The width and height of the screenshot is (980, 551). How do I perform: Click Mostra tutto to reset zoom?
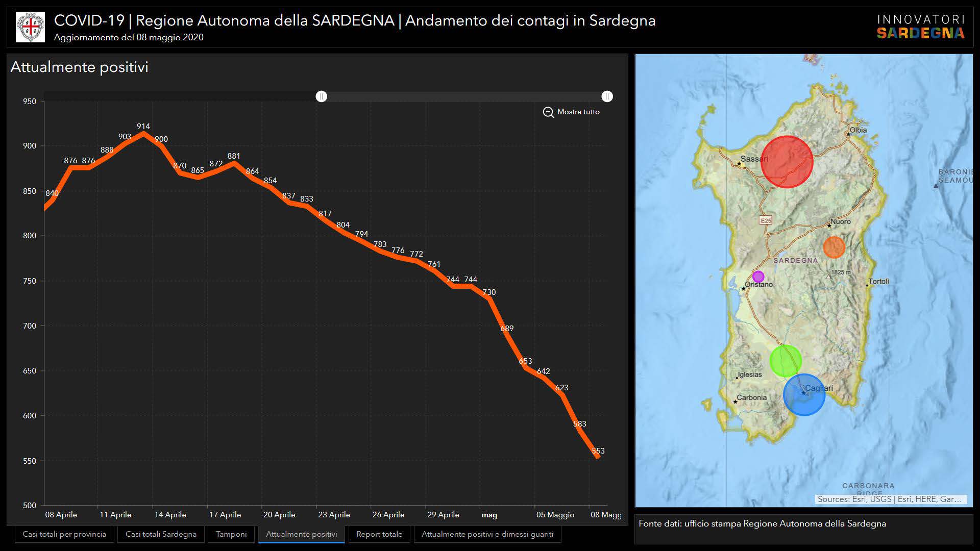[578, 112]
